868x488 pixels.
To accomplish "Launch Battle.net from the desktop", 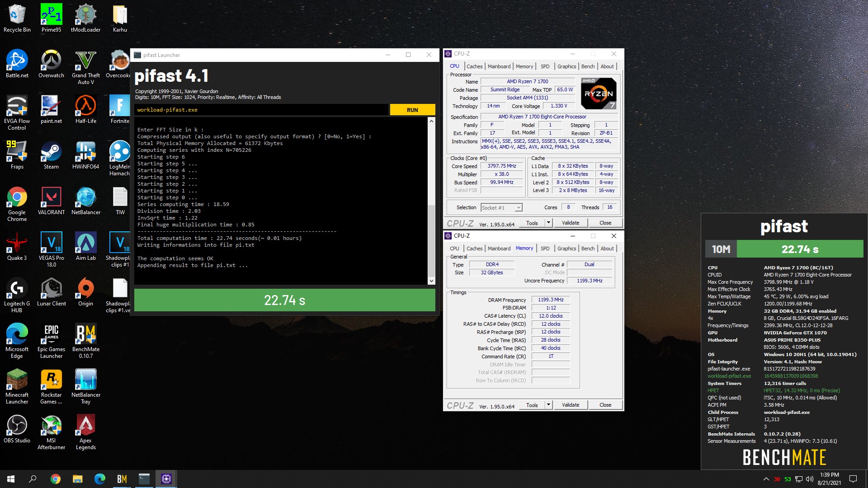I will click(x=17, y=64).
